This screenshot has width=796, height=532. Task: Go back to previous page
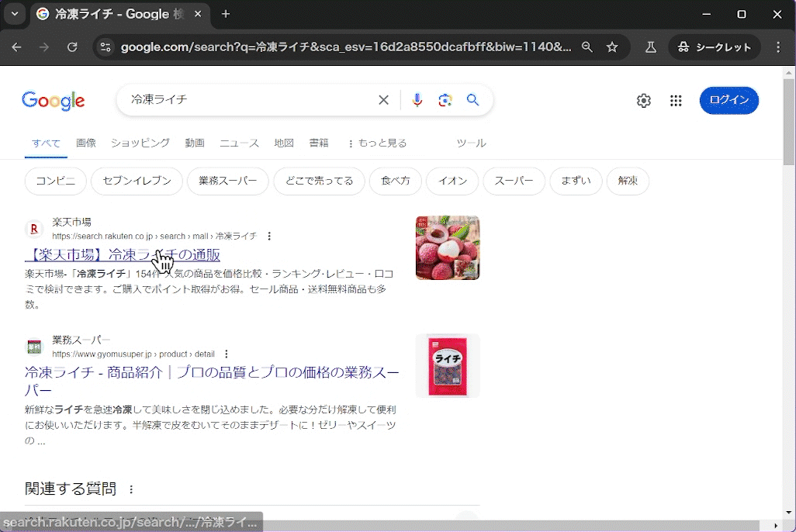(x=17, y=47)
